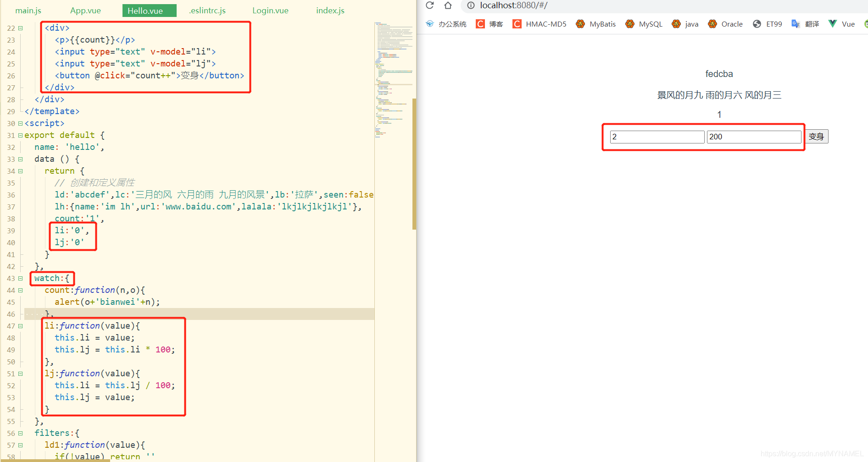The height and width of the screenshot is (462, 868).
Task: Open the Vue bookmark
Action: pyautogui.click(x=841, y=24)
